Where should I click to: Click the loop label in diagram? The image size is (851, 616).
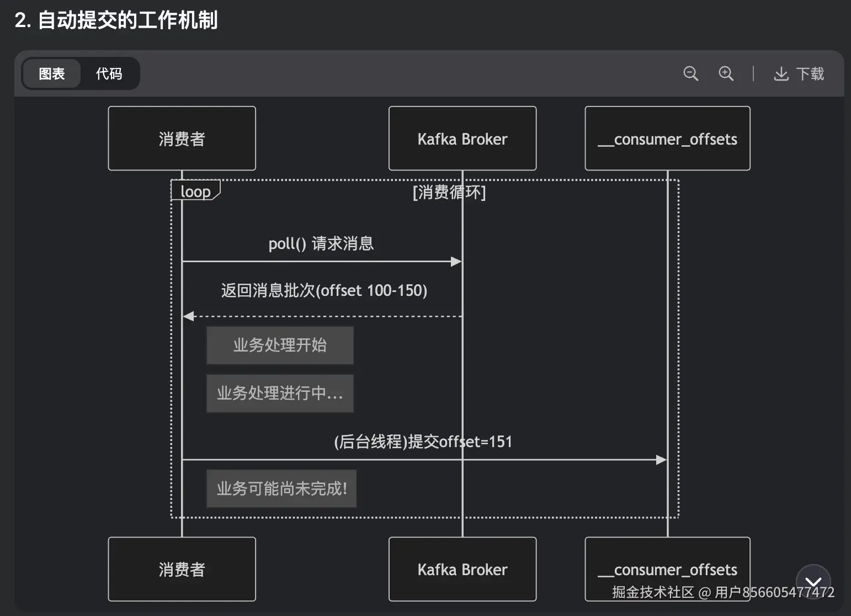tap(195, 191)
